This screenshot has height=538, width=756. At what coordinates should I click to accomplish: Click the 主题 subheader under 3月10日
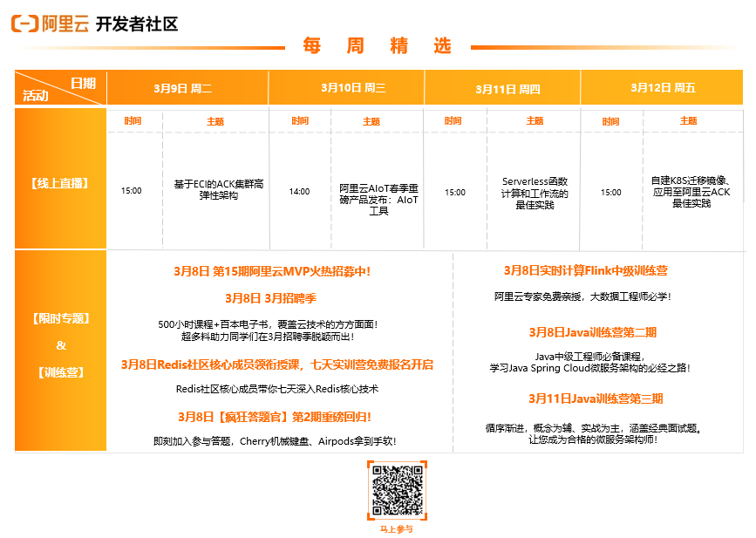(371, 121)
